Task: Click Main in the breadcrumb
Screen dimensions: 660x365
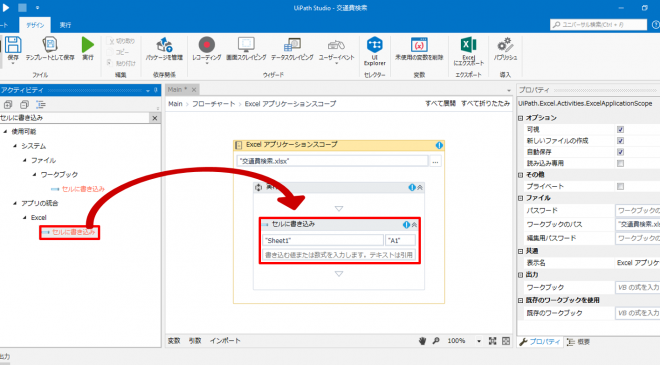Action: (x=176, y=104)
